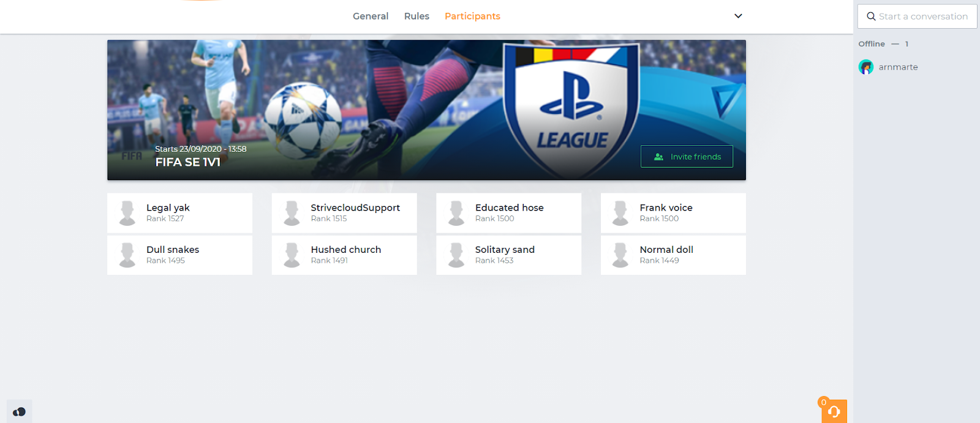The height and width of the screenshot is (423, 980).
Task: Click the magnifier icon in conversation search
Action: click(871, 17)
